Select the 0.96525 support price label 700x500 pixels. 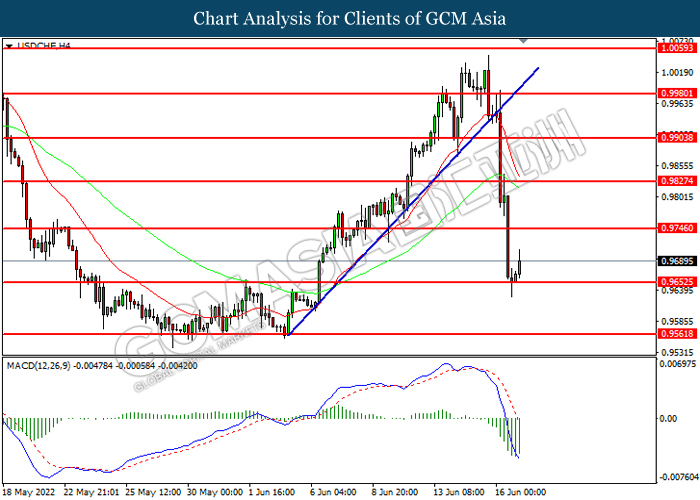click(677, 282)
